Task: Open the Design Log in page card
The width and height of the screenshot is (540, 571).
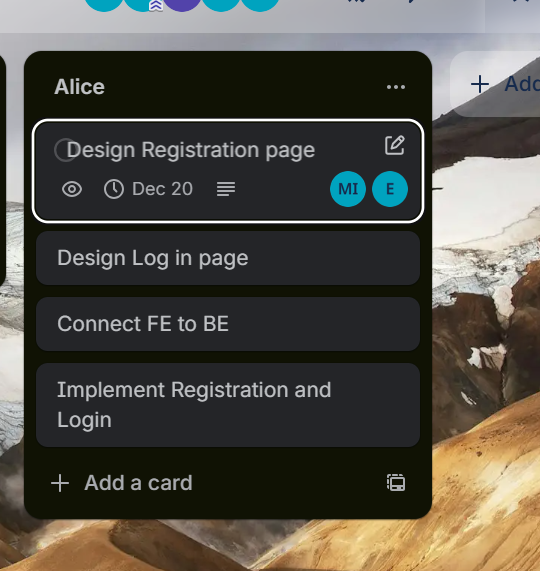Action: click(228, 258)
